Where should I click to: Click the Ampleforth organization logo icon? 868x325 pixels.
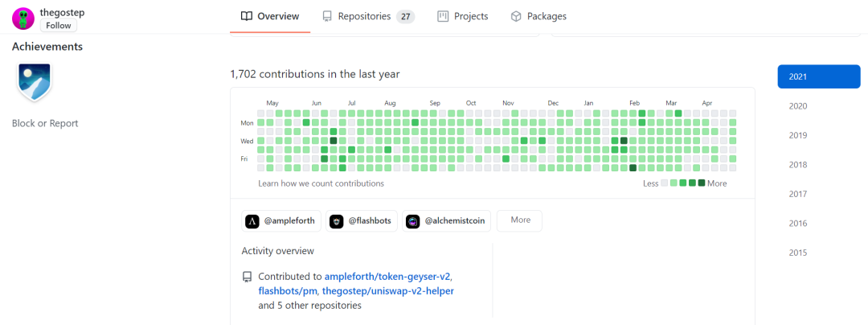tap(252, 220)
